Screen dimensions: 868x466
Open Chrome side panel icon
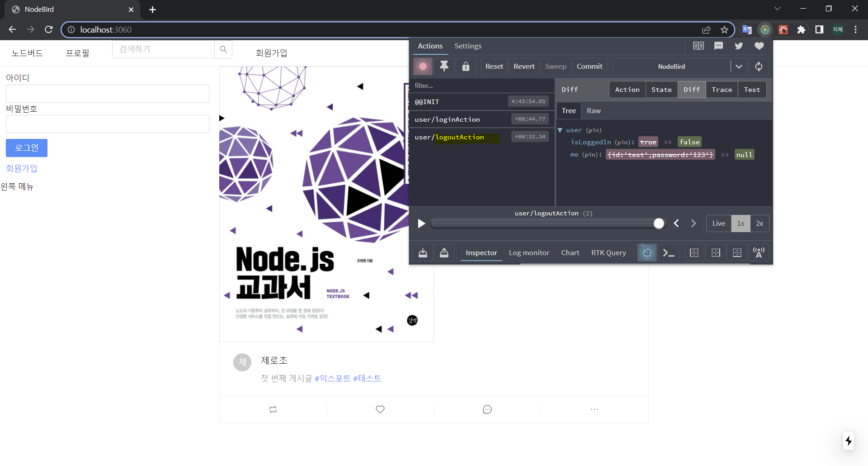click(x=819, y=30)
